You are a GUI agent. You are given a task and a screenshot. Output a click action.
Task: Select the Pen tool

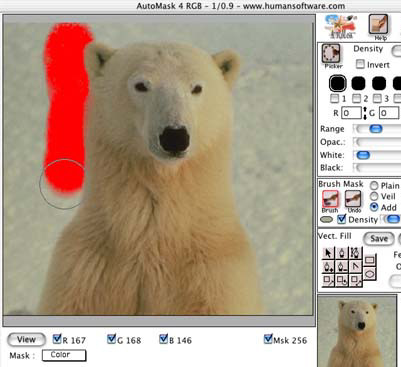click(342, 253)
